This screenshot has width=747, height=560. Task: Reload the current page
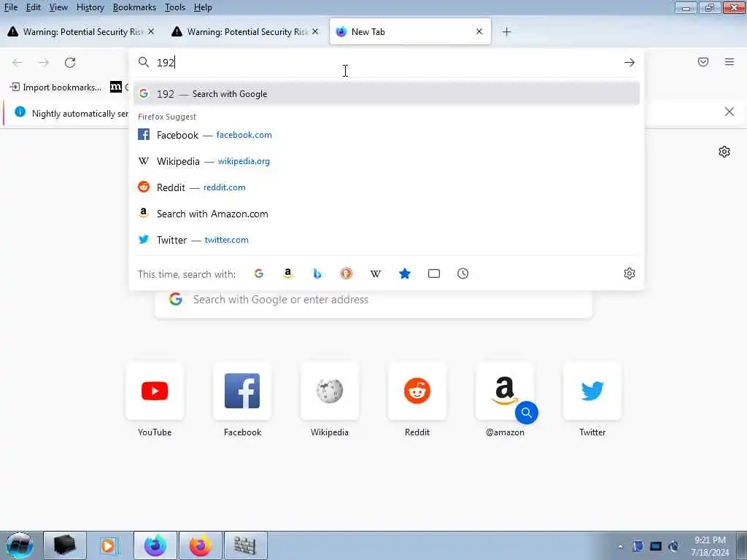(x=70, y=63)
